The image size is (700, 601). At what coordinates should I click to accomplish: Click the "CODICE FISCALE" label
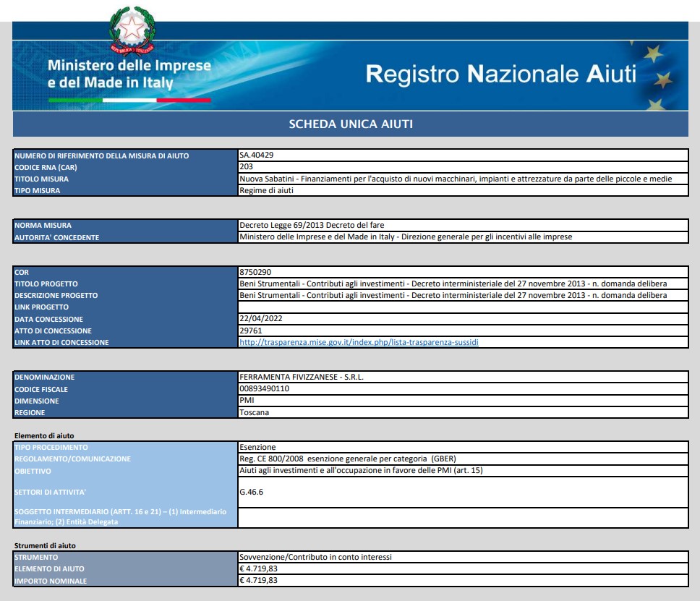tap(41, 389)
